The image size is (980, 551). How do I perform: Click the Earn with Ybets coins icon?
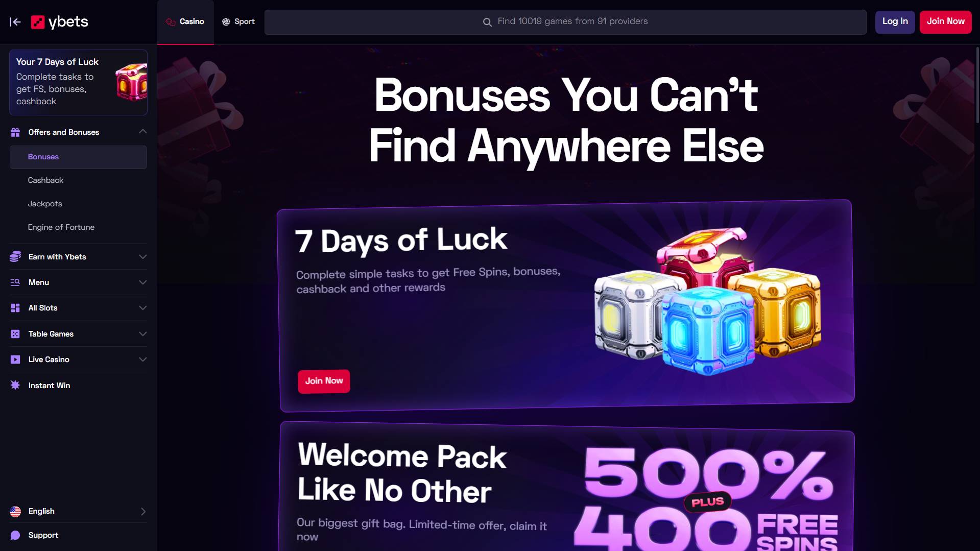click(15, 256)
